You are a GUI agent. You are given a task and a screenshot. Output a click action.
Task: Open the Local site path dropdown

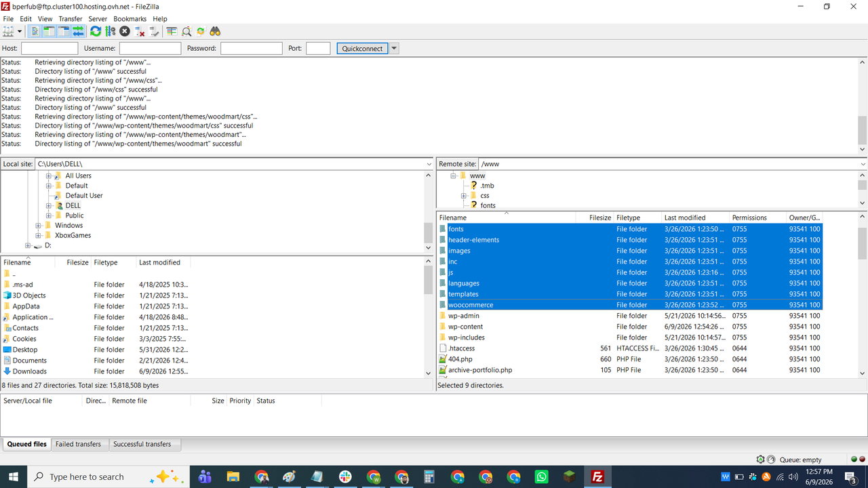click(x=429, y=164)
